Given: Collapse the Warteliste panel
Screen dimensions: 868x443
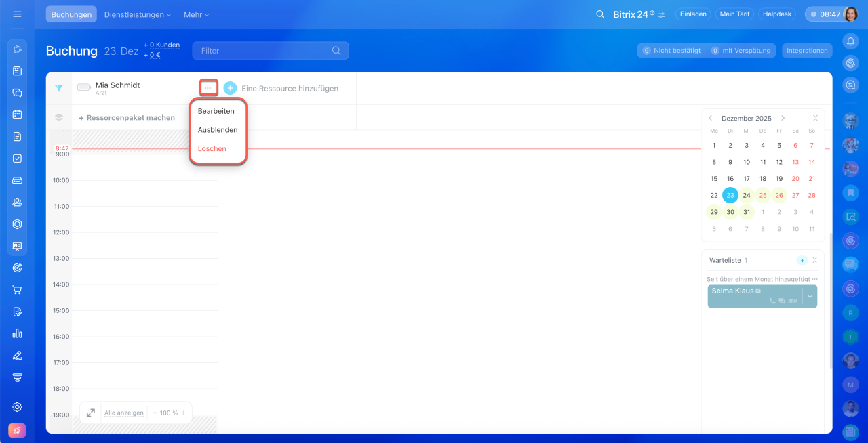Looking at the screenshot, I should pyautogui.click(x=815, y=260).
